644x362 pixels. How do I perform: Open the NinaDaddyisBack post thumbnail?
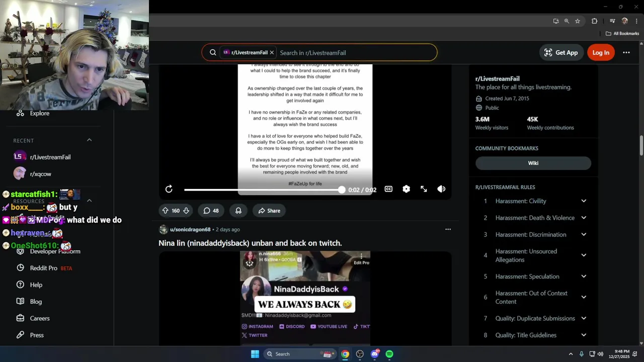tap(305, 298)
